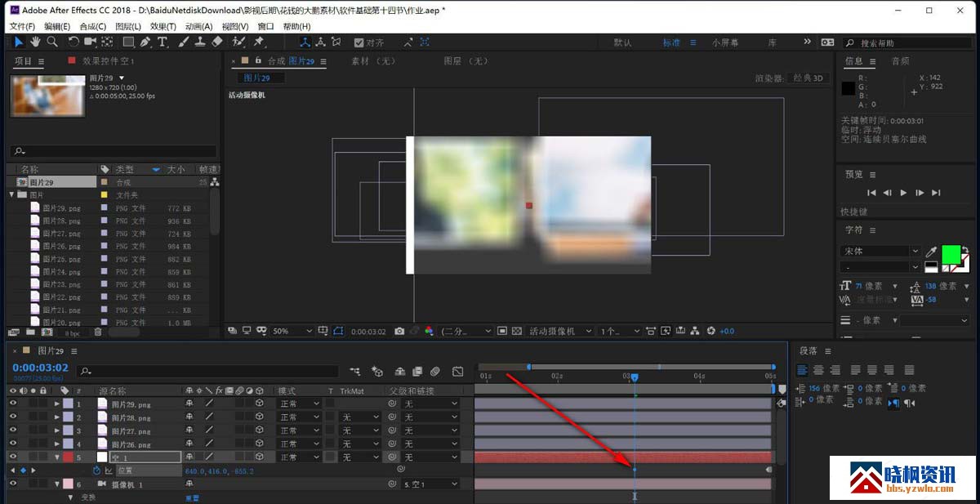Switch to the 小屏幕 workspace
The width and height of the screenshot is (980, 504).
[x=724, y=42]
